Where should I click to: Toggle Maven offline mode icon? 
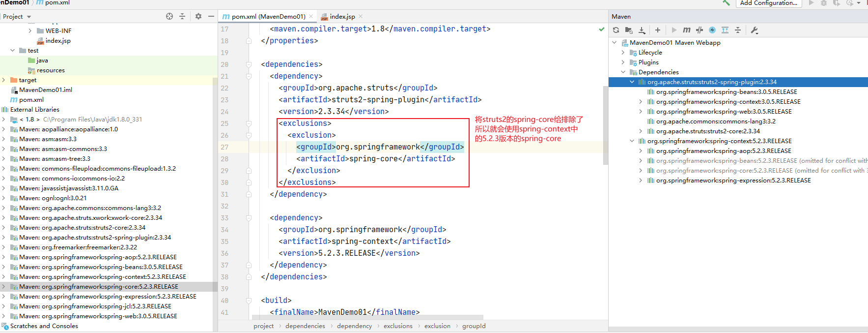(x=700, y=30)
